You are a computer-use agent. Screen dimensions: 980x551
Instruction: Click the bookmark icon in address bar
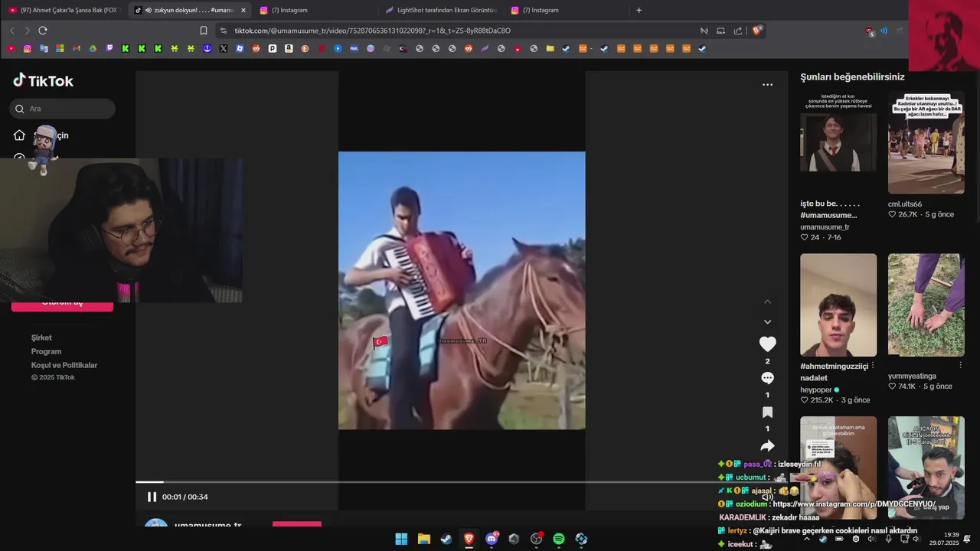[204, 31]
